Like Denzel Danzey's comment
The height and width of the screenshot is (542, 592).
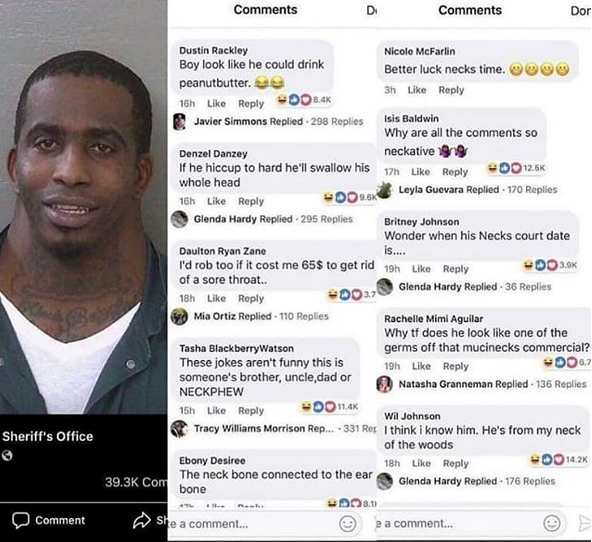coord(216,201)
